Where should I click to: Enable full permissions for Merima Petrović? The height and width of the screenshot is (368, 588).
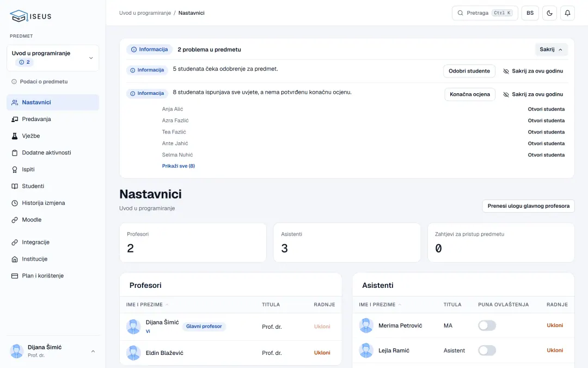487,325
